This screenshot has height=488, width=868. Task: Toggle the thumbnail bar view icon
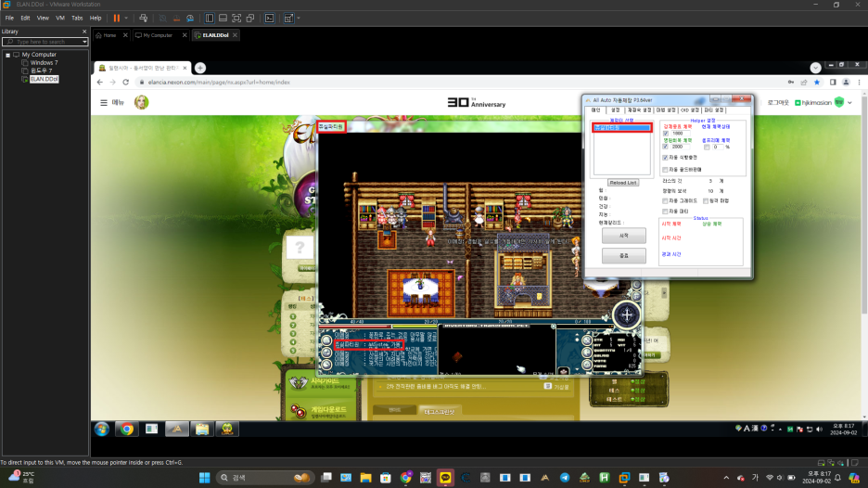click(x=223, y=19)
